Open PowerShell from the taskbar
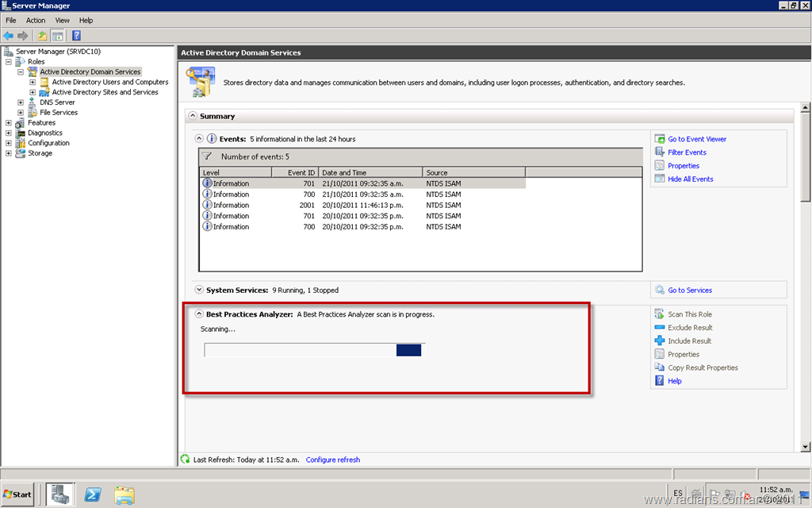 [92, 494]
